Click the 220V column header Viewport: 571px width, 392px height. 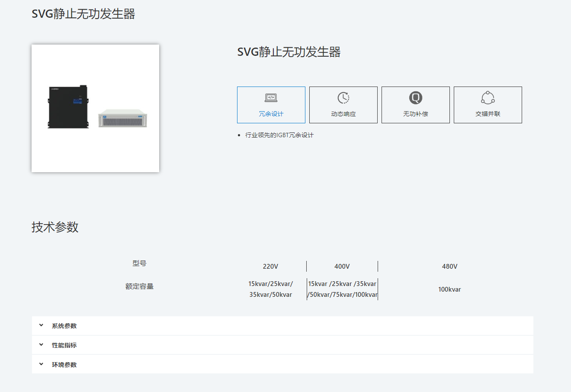(270, 267)
